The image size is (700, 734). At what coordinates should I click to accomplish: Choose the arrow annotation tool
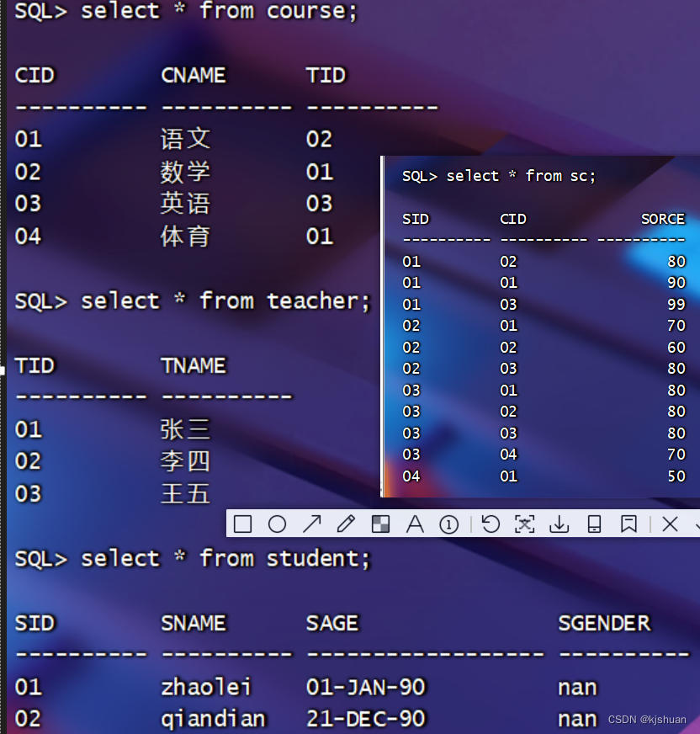point(312,524)
